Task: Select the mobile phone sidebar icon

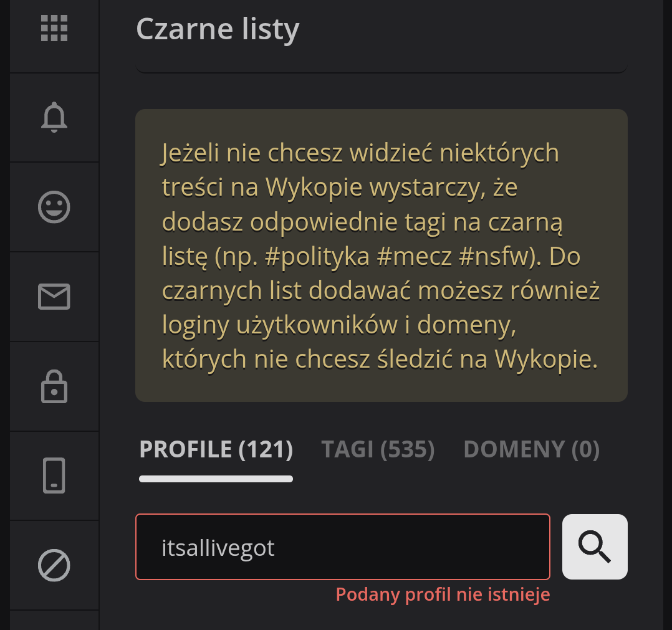Action: click(54, 475)
